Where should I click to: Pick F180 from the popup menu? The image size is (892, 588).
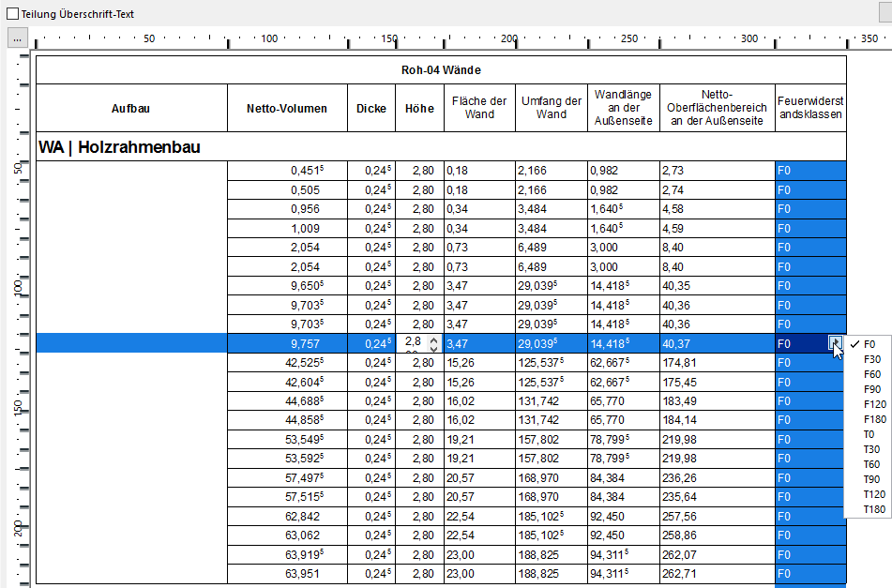click(x=873, y=419)
